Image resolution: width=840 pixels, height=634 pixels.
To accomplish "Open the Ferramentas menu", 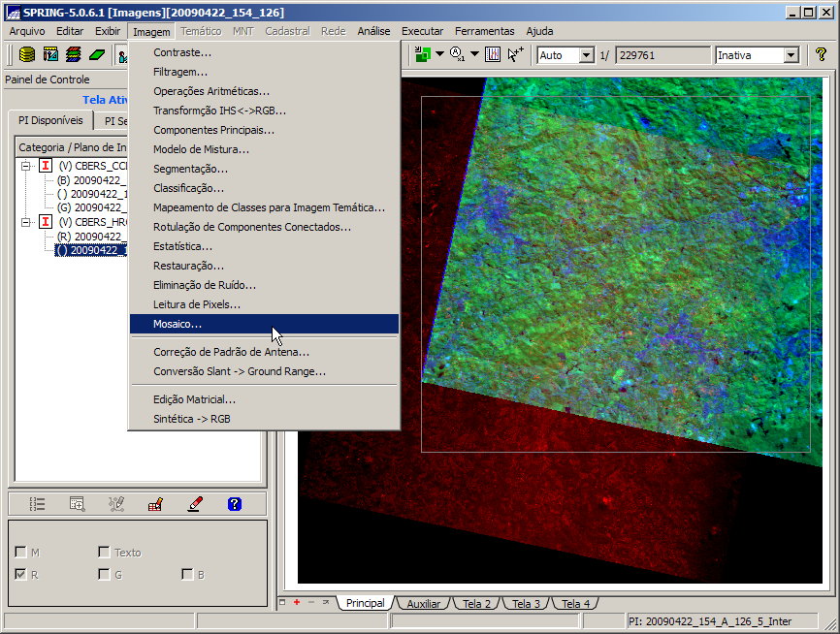I will pyautogui.click(x=485, y=31).
